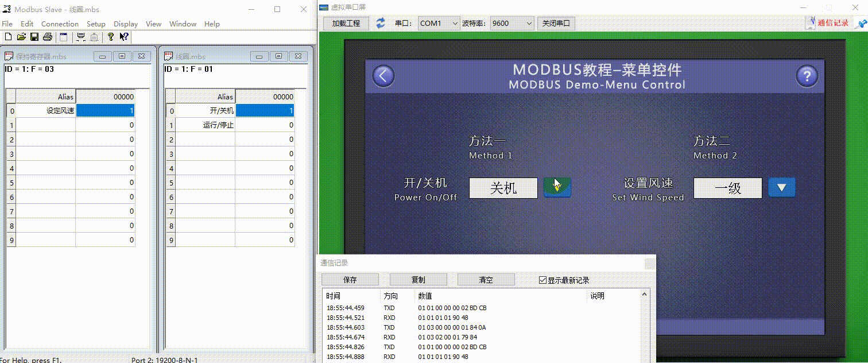Click row 9 header in 保持寄存器 table

(x=11, y=240)
